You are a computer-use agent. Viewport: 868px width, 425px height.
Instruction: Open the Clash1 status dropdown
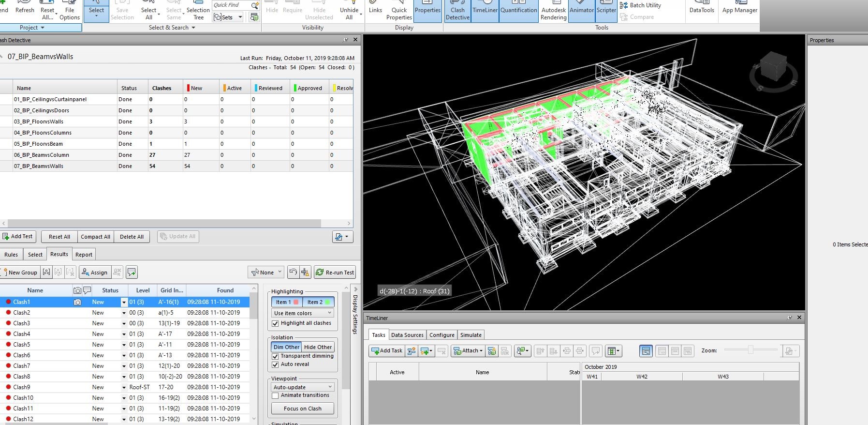[x=124, y=302]
